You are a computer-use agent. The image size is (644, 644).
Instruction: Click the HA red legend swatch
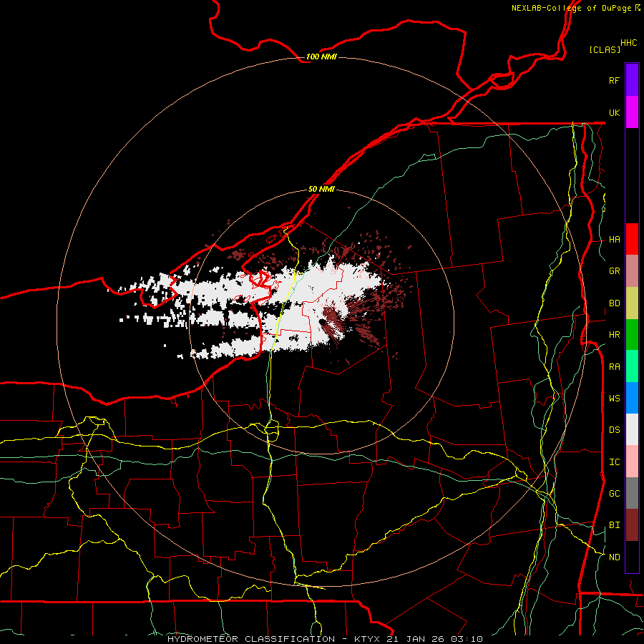coord(632,239)
